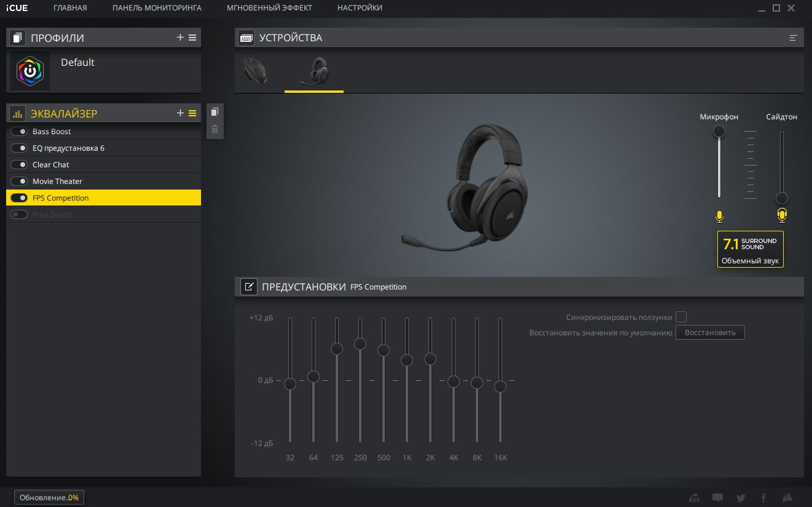Click the 250 Hz equalizer slider knob
The image size is (812, 507).
360,343
